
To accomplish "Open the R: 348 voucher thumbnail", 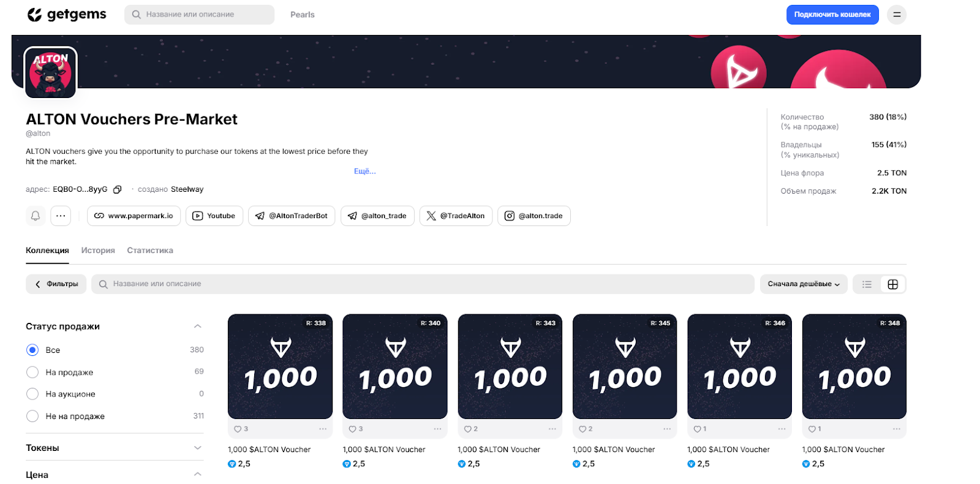I will click(x=854, y=366).
